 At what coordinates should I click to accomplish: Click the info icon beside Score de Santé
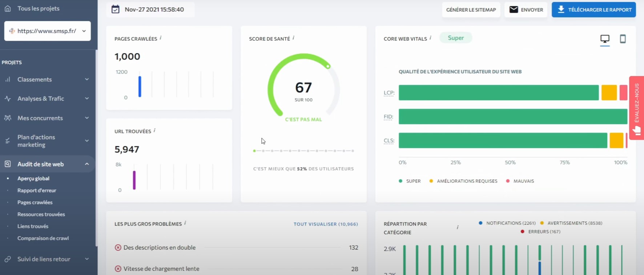[293, 38]
